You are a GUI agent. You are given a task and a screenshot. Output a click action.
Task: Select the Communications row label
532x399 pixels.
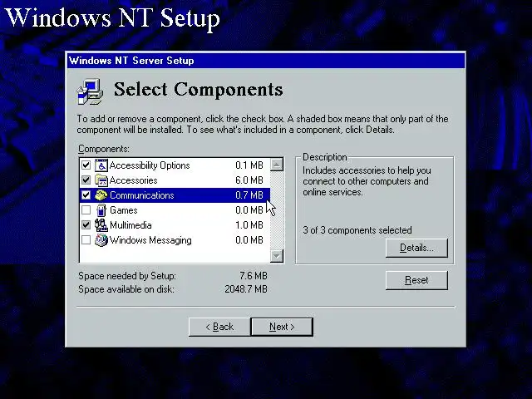click(x=142, y=195)
